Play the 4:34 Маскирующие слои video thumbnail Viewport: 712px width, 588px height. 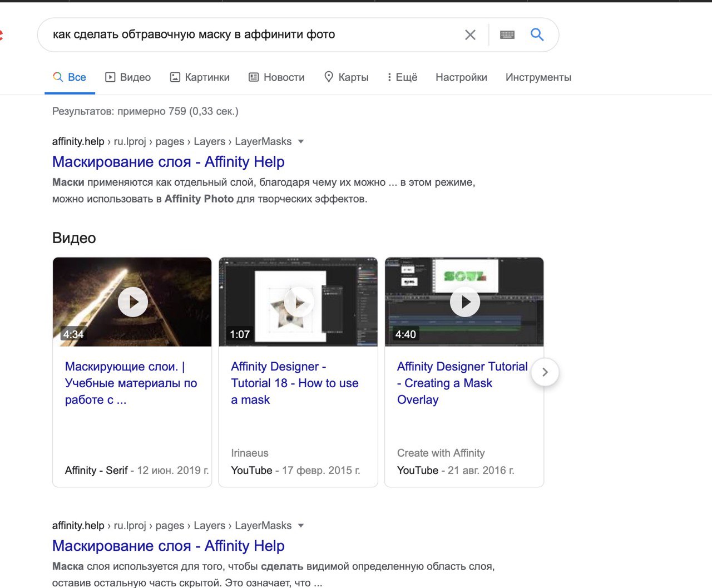(132, 302)
